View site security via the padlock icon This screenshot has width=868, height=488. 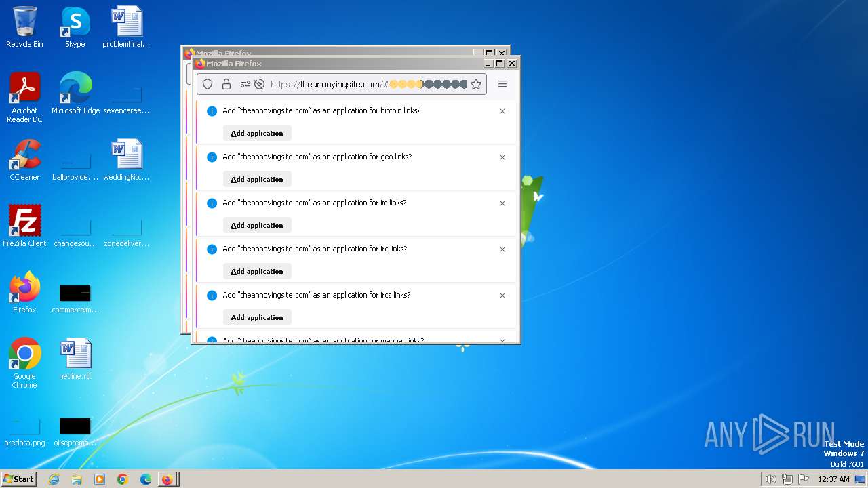pos(226,84)
